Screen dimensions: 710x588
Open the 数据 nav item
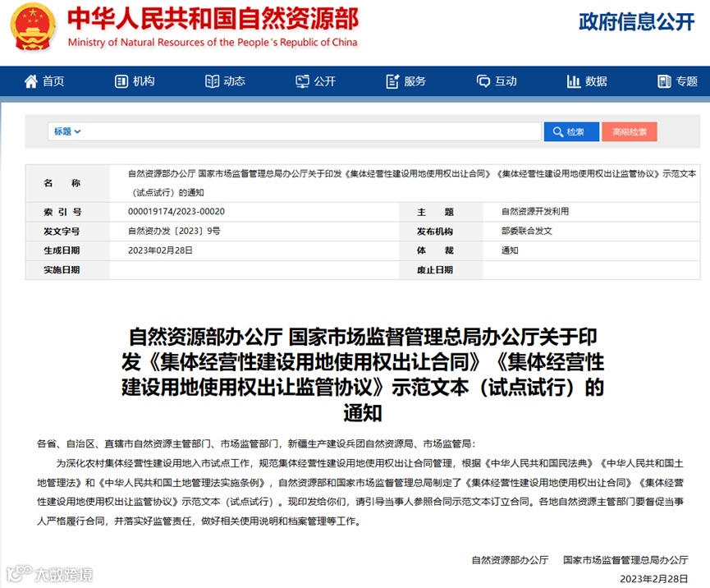[588, 81]
